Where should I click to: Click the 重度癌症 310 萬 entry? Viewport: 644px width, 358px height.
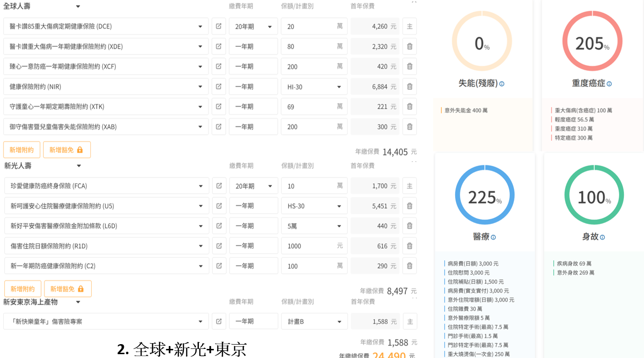(574, 129)
